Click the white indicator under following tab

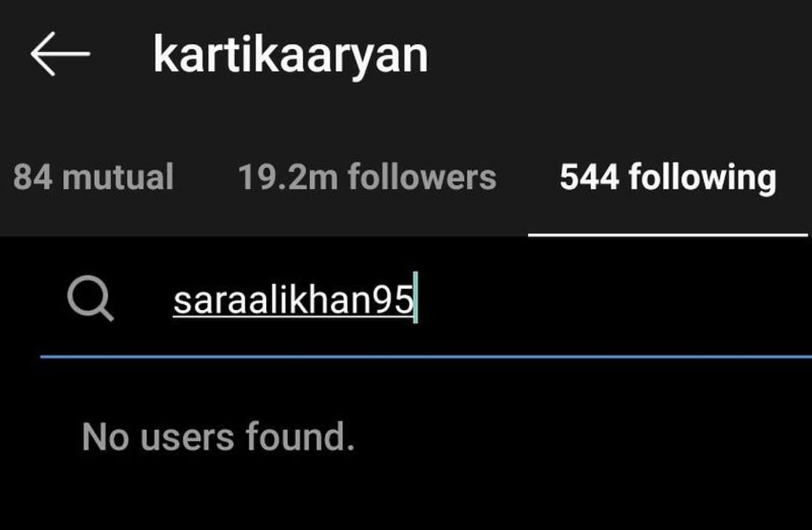tap(668, 234)
